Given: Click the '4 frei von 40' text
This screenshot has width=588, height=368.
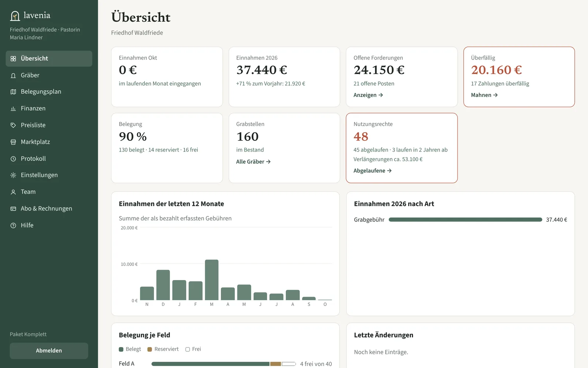Looking at the screenshot, I should 316,364.
